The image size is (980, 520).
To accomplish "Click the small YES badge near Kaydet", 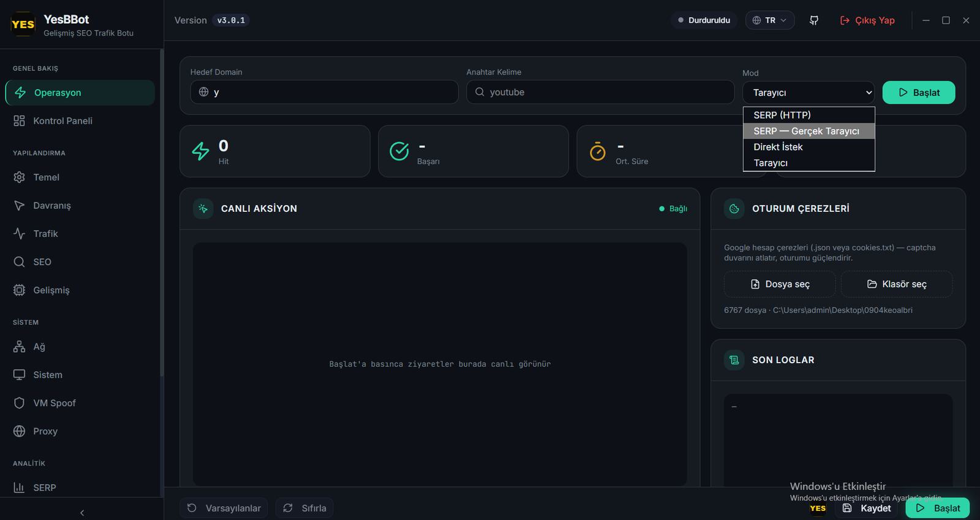I will [818, 508].
